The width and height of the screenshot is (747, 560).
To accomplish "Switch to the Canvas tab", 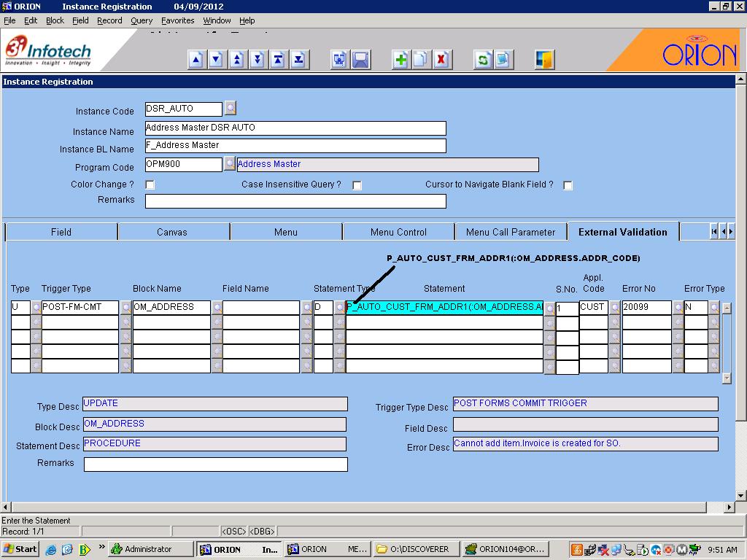I will pos(172,232).
